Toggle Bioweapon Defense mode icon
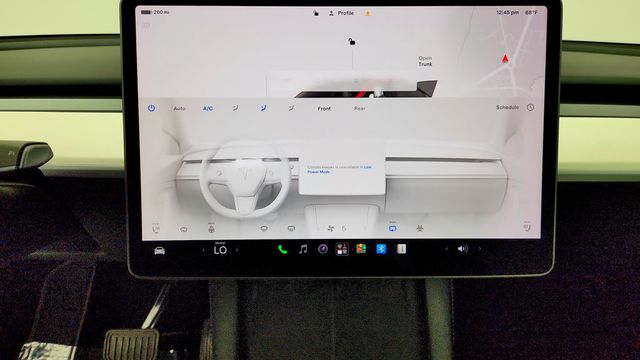Screen dimensions: 640x360 (x=420, y=229)
